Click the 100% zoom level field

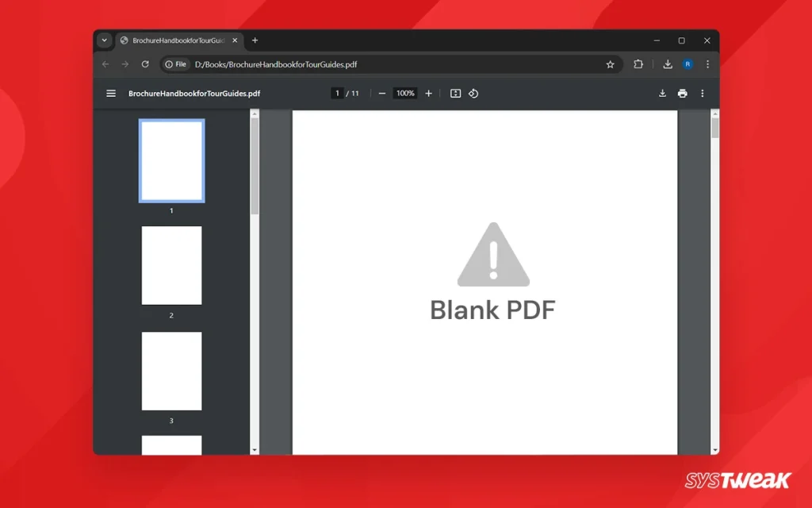coord(405,94)
